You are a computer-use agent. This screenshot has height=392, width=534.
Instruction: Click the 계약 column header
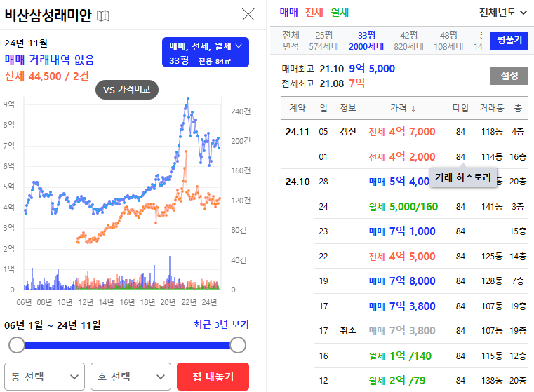[298, 108]
